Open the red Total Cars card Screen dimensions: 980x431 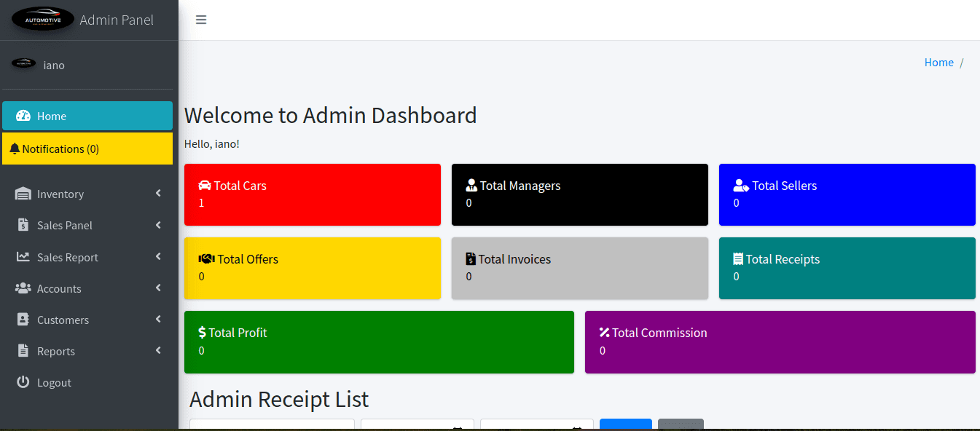(313, 194)
